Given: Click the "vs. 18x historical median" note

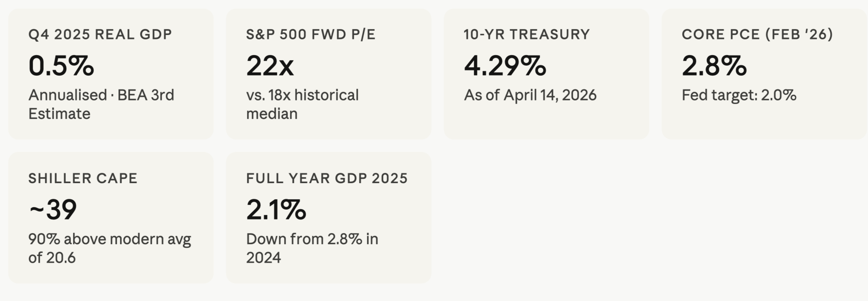Looking at the screenshot, I should tap(302, 104).
